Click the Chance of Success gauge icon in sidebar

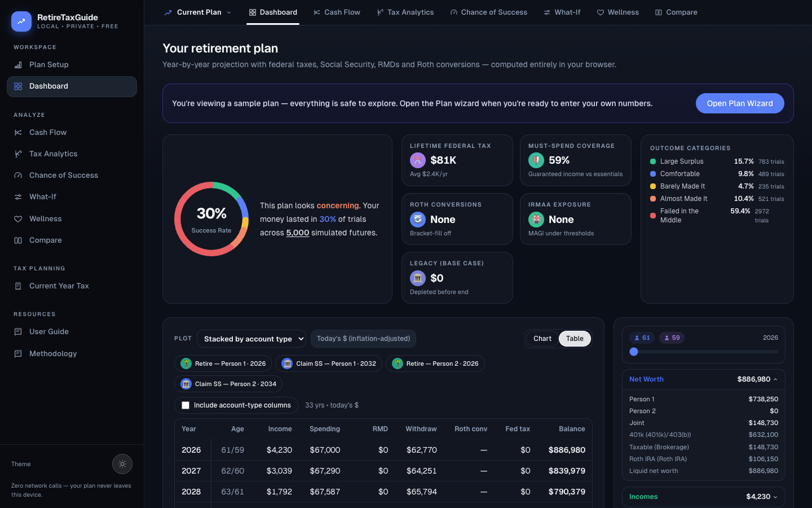coord(18,176)
